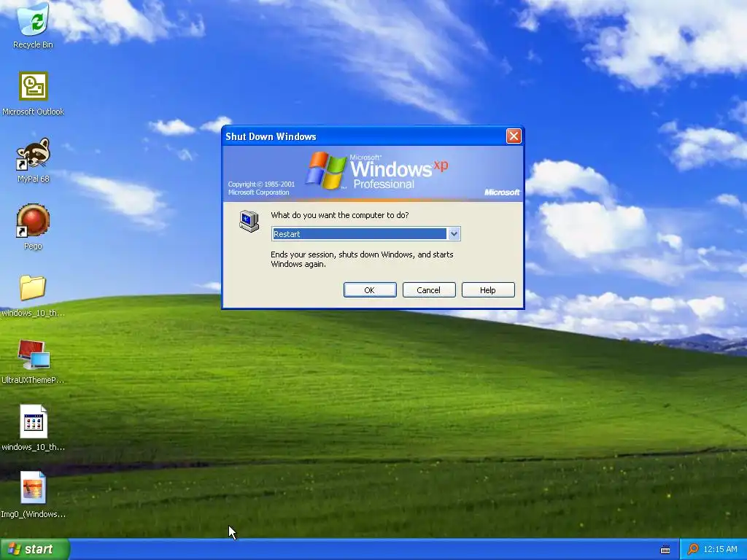Viewport: 747px width, 560px height.
Task: Click the Recycle Bin label text
Action: pyautogui.click(x=33, y=44)
